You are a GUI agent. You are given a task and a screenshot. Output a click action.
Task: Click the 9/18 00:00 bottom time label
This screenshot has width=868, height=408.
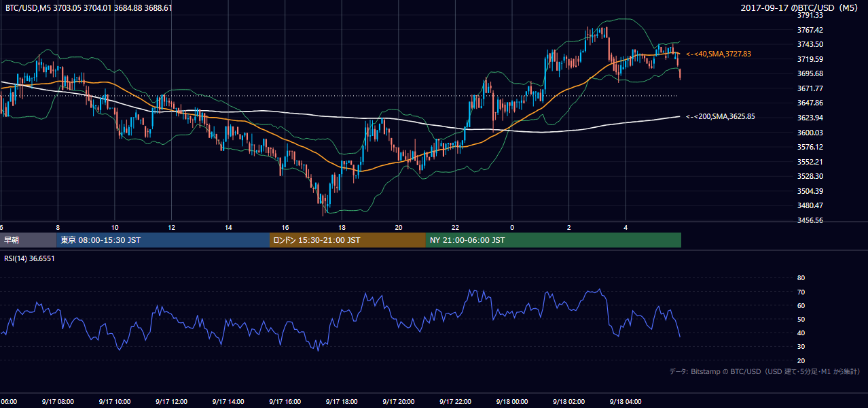(x=512, y=401)
